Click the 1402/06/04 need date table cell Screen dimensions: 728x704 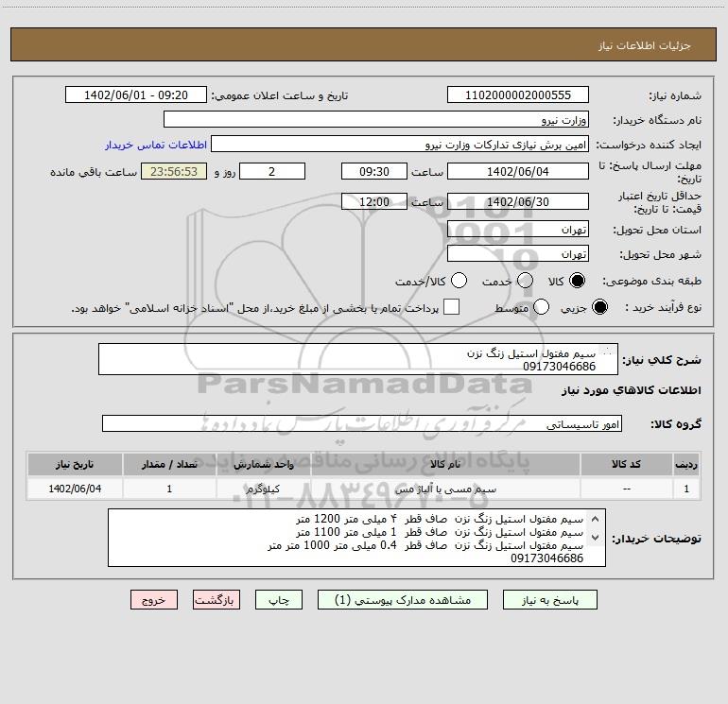(x=75, y=489)
